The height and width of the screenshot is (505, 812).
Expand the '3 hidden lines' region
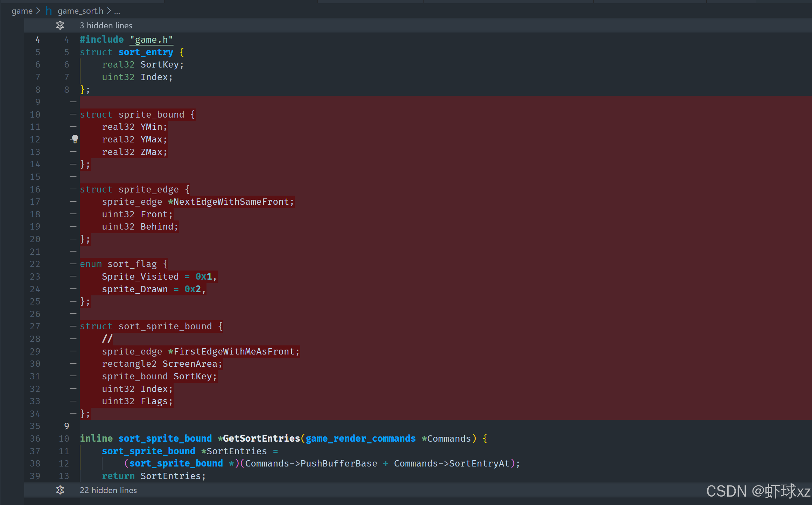point(106,26)
